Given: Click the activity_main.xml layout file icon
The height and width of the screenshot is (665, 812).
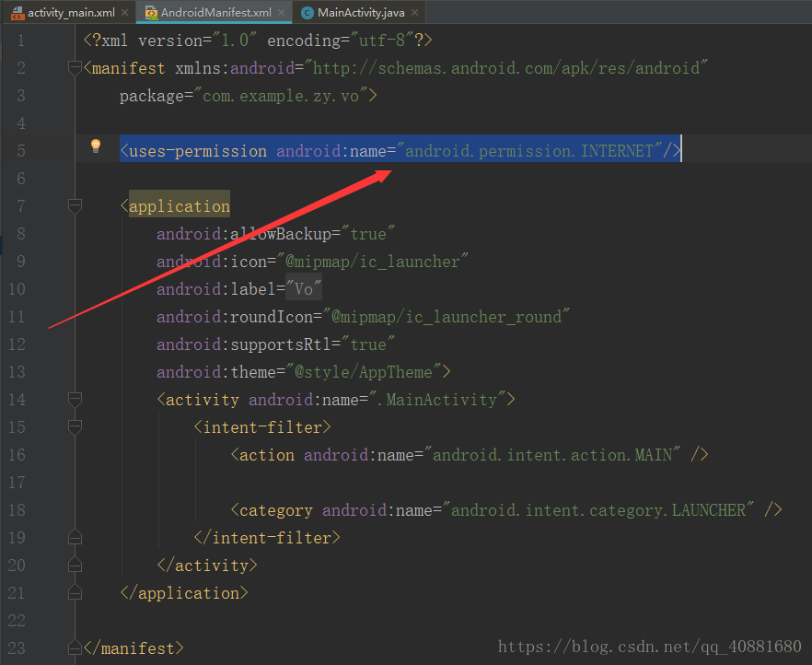Looking at the screenshot, I should pos(17,13).
